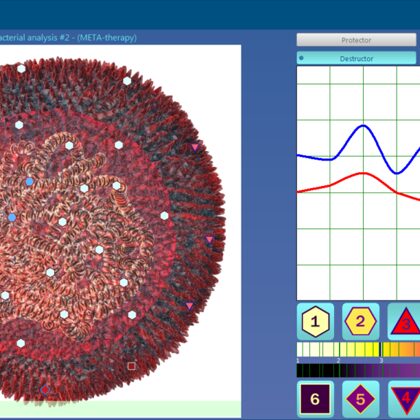The image size is (420, 420).
Task: Select the hexagon level 1 icon
Action: pyautogui.click(x=315, y=321)
